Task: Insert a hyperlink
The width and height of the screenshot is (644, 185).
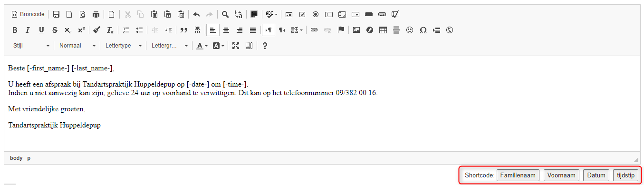Action: point(314,30)
